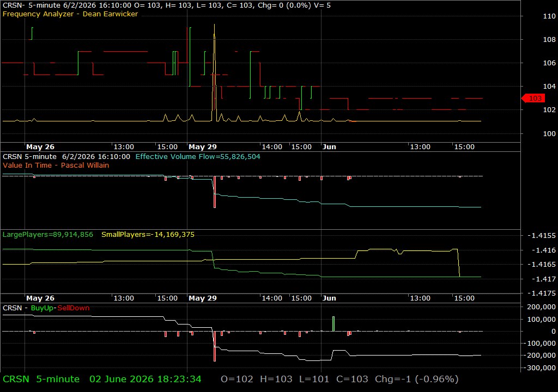558x392 pixels.
Task: Click the 'Frequency Analyzer - Dean Earwicker' label
Action: [70, 14]
